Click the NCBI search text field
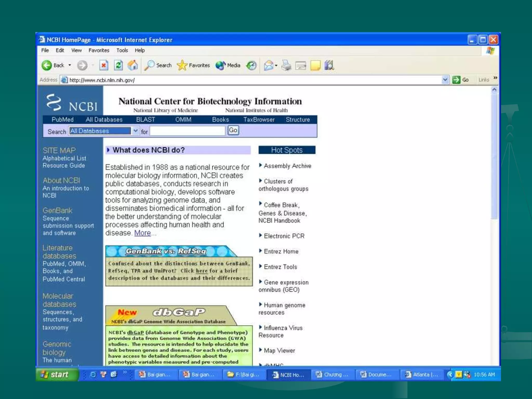This screenshot has height=399, width=532. [x=187, y=131]
